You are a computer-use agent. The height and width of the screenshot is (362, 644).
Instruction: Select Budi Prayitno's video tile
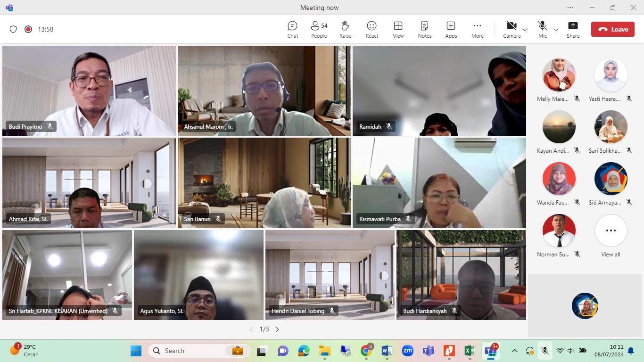point(89,90)
